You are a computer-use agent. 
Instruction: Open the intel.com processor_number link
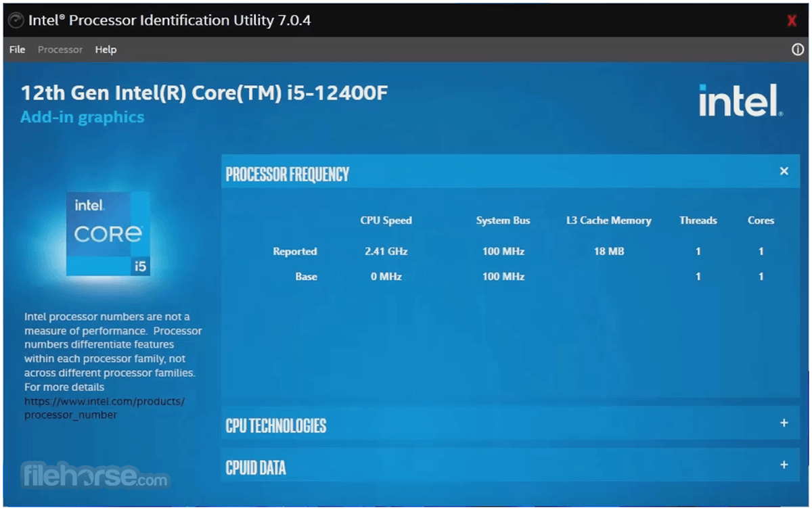pyautogui.click(x=104, y=408)
